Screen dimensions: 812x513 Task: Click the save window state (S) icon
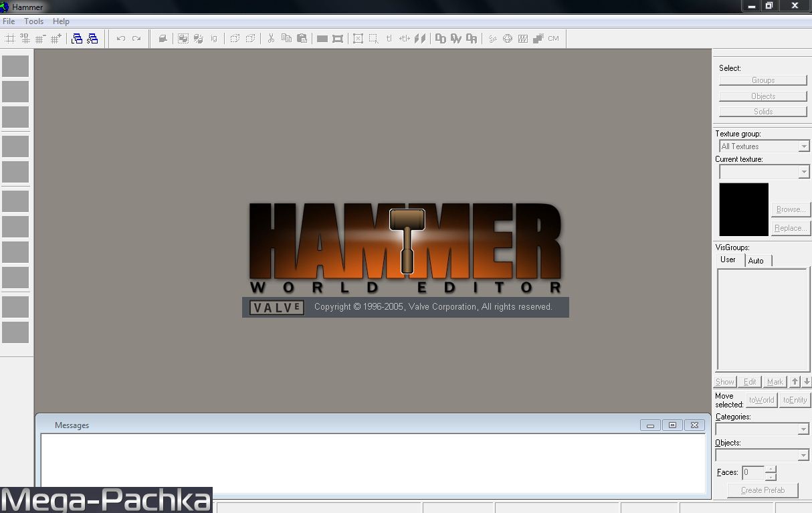tap(92, 39)
